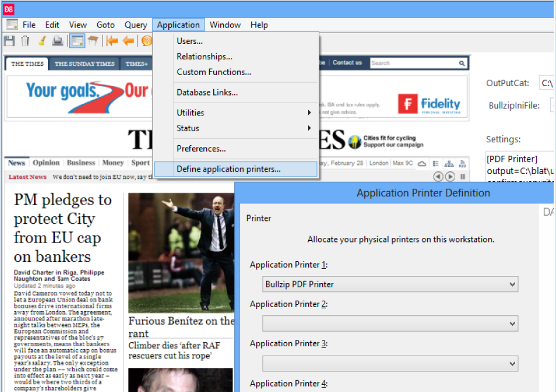Screen dimensions: 556x392
Task: Click the Settings text area
Action: [520, 167]
